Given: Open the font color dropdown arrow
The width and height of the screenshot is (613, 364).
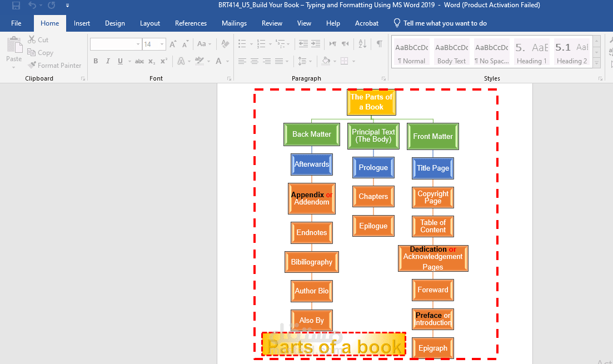Looking at the screenshot, I should [227, 61].
